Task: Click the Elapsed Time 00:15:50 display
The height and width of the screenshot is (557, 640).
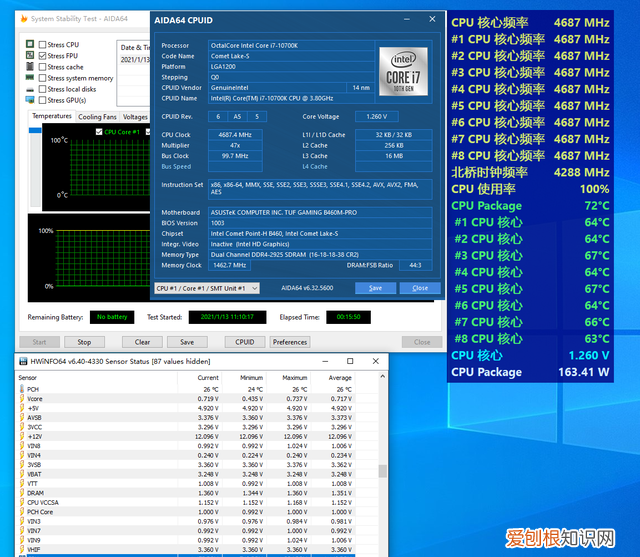Action: [x=348, y=317]
